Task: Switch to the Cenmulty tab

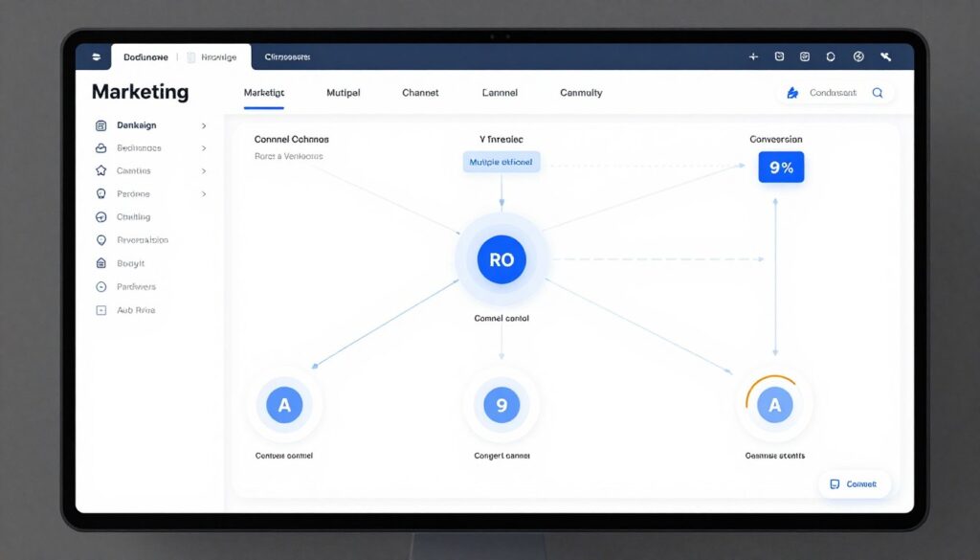Action: click(x=581, y=93)
